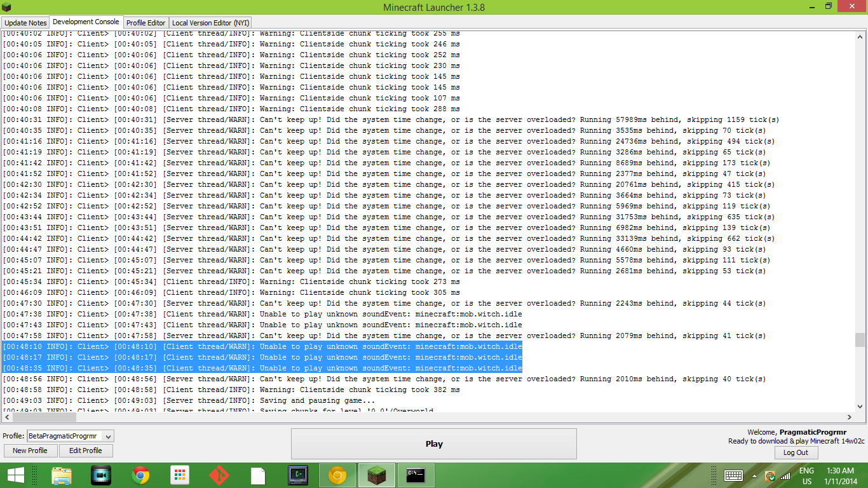868x488 pixels.
Task: Click the log line skipping 1159 tick(s)
Action: pos(391,119)
